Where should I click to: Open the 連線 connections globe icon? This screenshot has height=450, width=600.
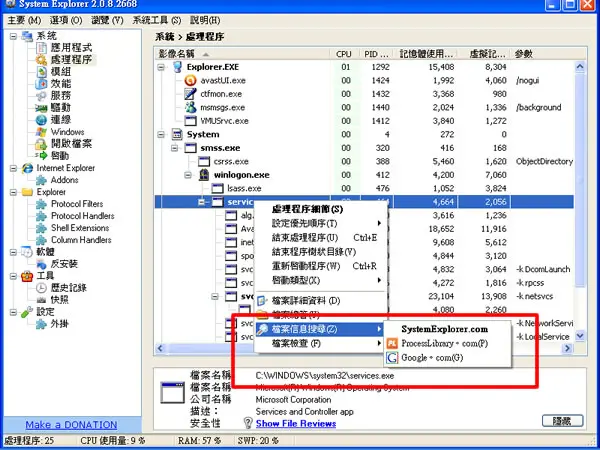click(41, 120)
